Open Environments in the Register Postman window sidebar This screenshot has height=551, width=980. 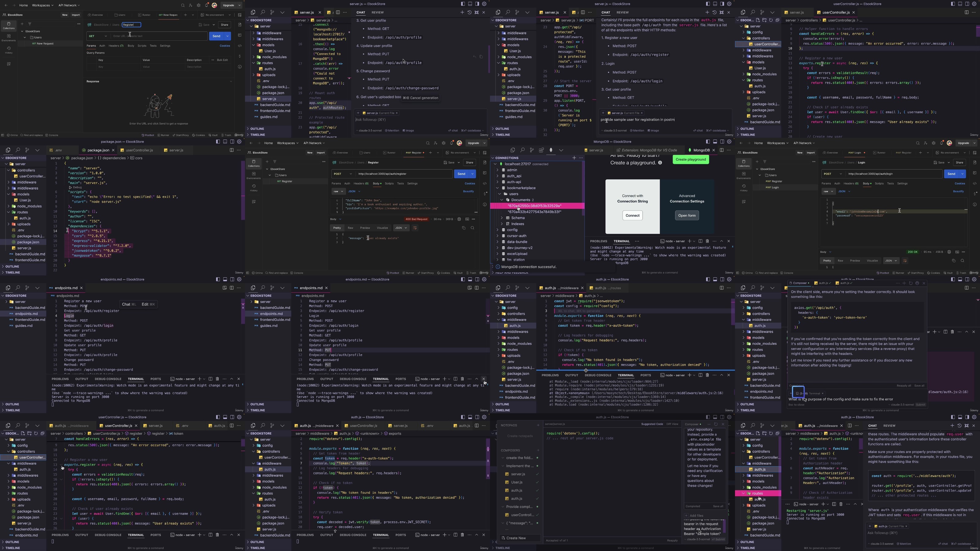coord(253,176)
